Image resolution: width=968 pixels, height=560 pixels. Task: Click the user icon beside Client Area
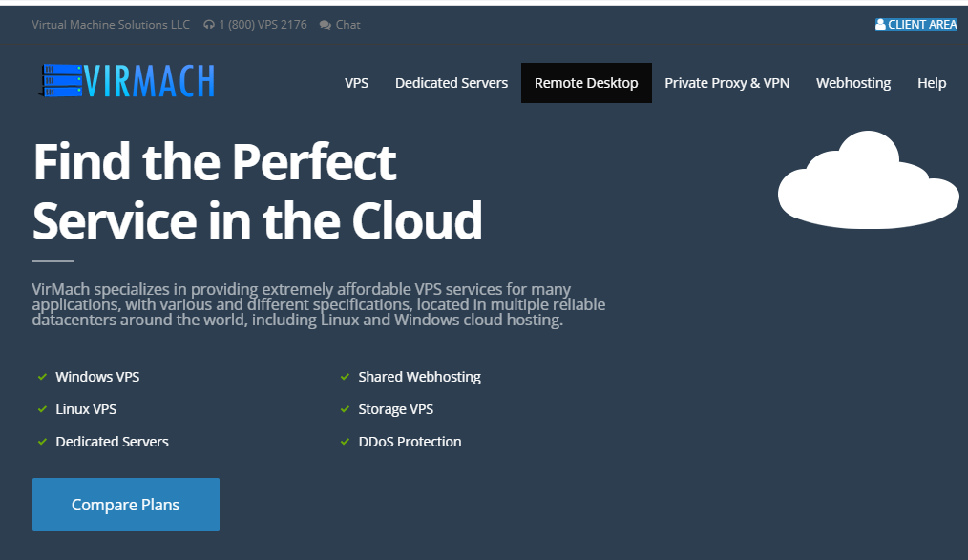pos(880,25)
